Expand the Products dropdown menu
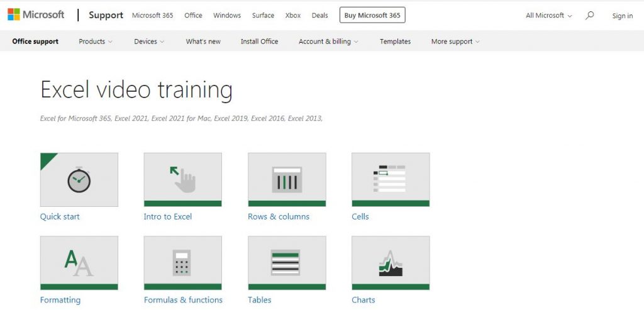This screenshot has width=644, height=310. (x=96, y=42)
